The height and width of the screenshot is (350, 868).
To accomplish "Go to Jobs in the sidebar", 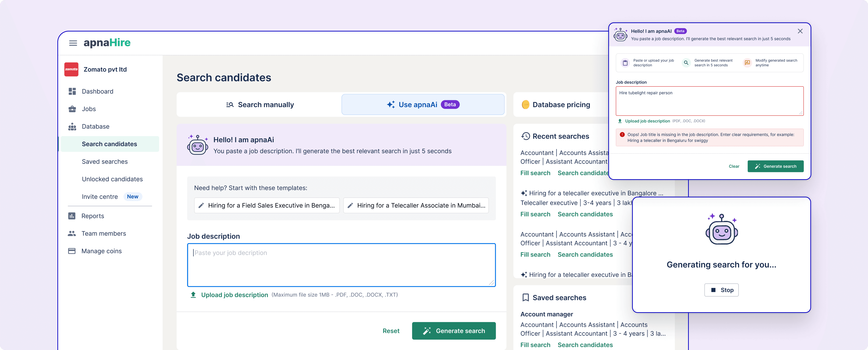I will click(89, 109).
